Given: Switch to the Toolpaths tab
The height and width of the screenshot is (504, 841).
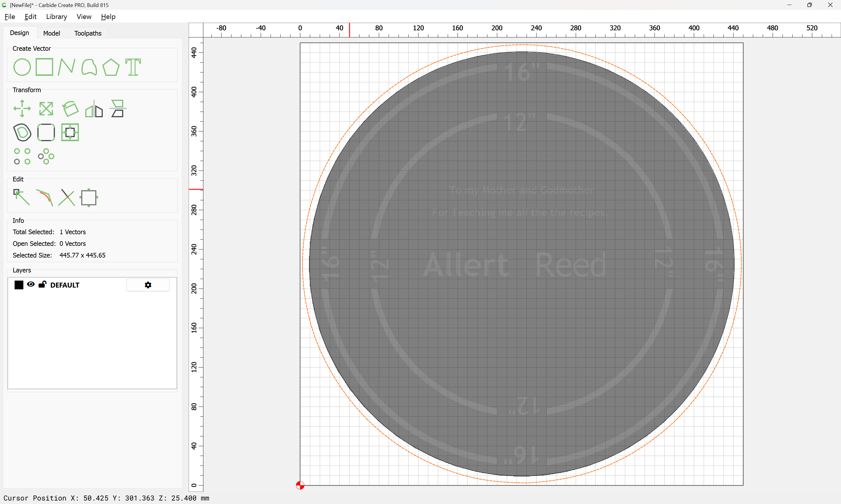Looking at the screenshot, I should click(x=88, y=33).
